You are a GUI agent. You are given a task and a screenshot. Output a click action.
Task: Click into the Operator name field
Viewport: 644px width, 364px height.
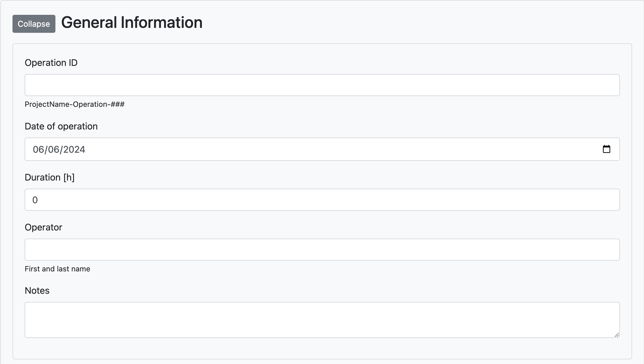click(322, 250)
